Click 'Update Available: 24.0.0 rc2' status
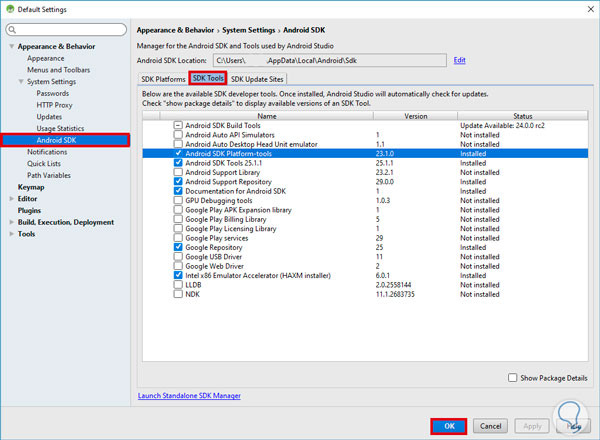600x440 pixels. (x=502, y=125)
